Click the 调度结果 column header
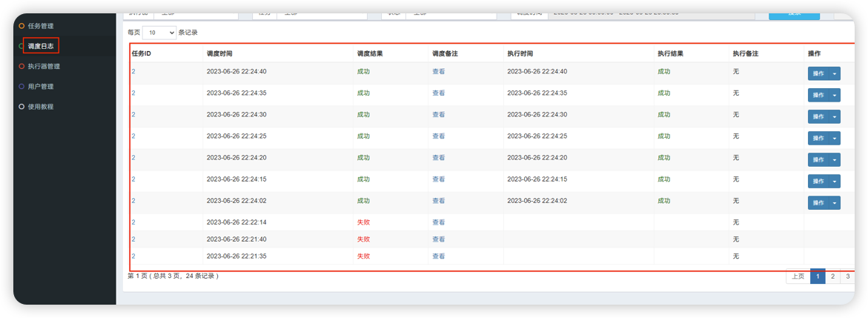 [x=370, y=53]
